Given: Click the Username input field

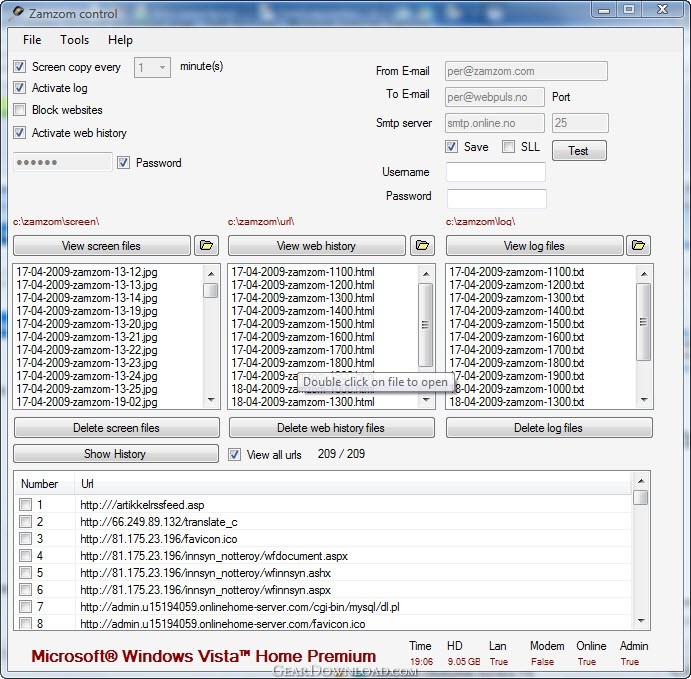Looking at the screenshot, I should tap(496, 172).
